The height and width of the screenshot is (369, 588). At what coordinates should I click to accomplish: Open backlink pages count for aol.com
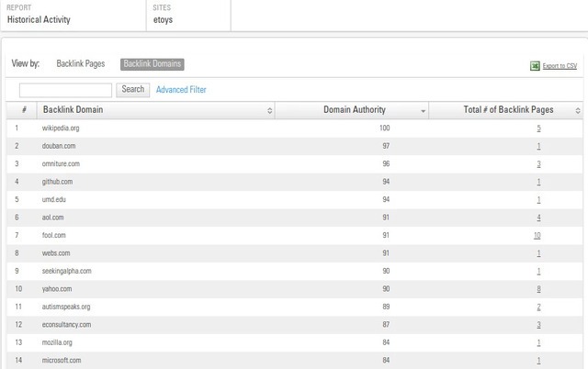click(x=538, y=218)
